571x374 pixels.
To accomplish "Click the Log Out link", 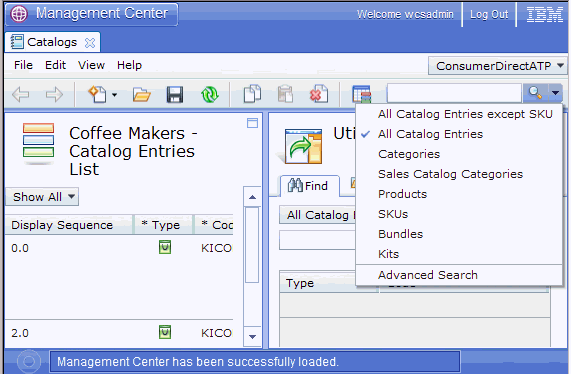I will (x=489, y=15).
